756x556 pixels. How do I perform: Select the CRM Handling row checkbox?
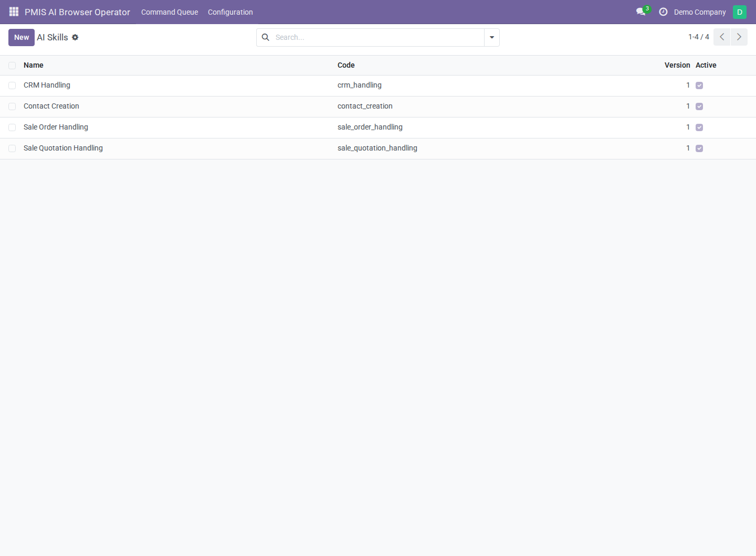coord(12,85)
